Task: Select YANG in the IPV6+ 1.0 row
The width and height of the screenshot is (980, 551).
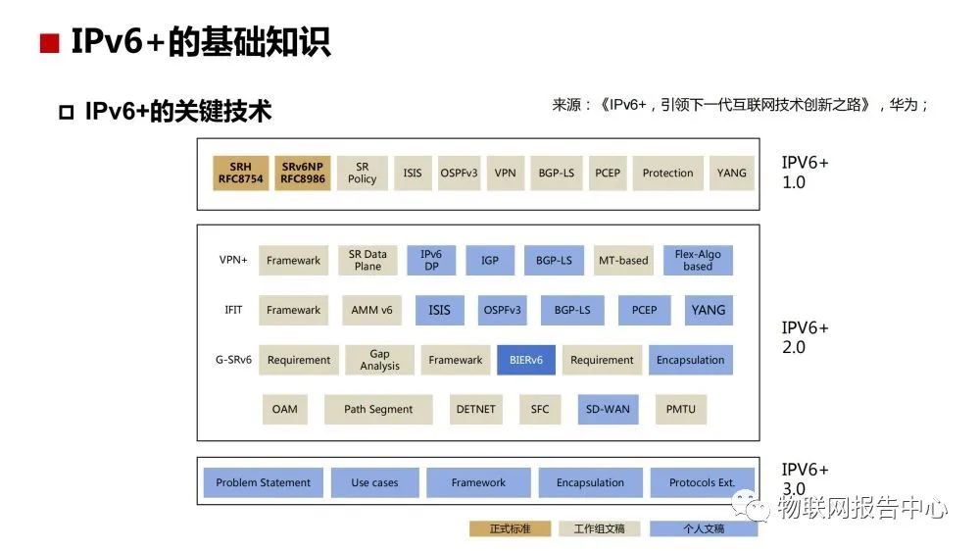Action: tap(731, 174)
